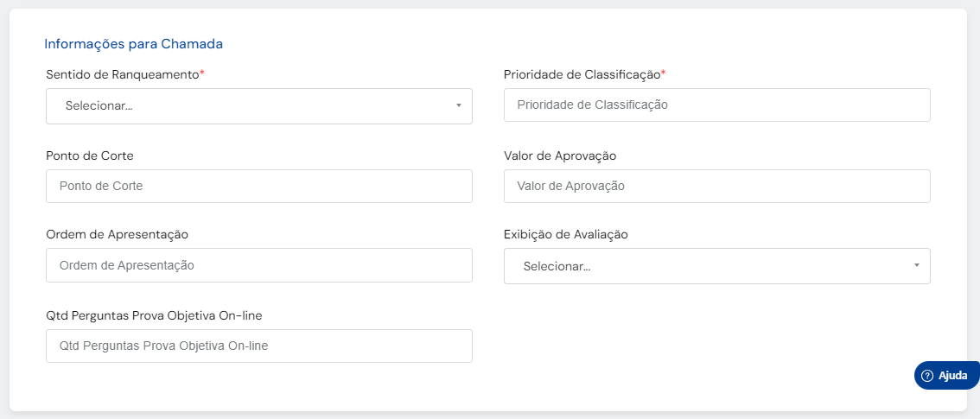Viewport: 980px width, 419px height.
Task: Open the Ajuda help button
Action: (947, 375)
